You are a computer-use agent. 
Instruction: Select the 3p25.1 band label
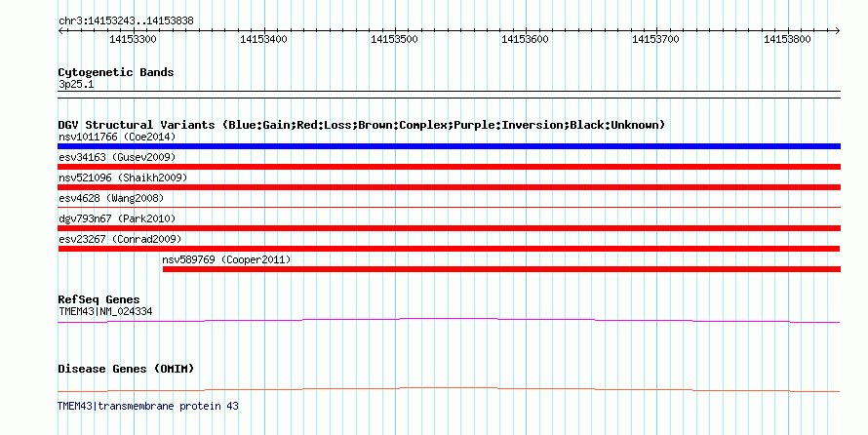[x=76, y=84]
